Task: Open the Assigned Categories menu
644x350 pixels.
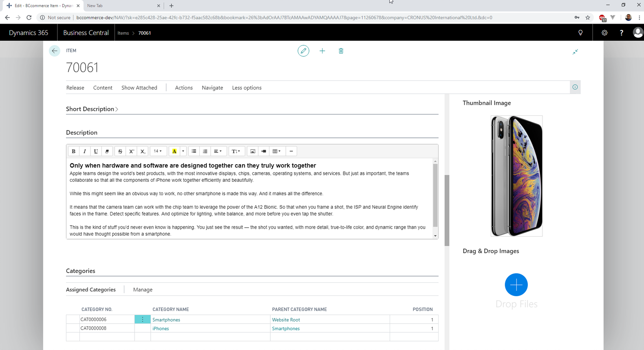Action: (x=91, y=290)
